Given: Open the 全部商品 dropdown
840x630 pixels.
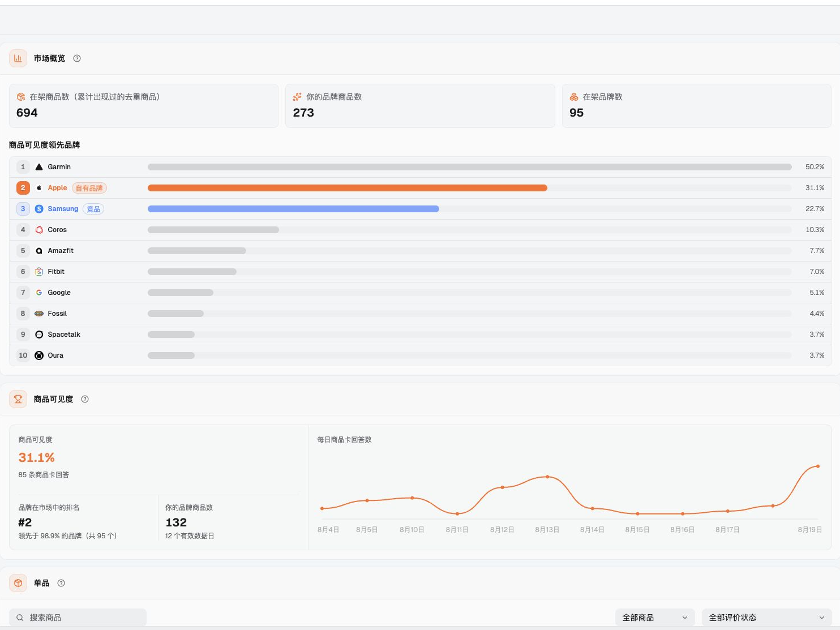Looking at the screenshot, I should tap(655, 618).
